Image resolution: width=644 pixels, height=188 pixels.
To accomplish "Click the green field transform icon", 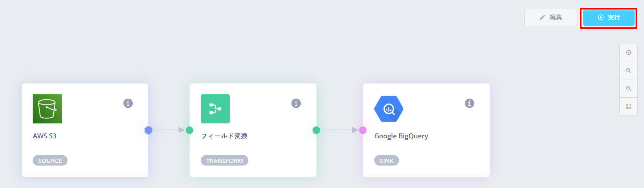I will click(x=215, y=109).
